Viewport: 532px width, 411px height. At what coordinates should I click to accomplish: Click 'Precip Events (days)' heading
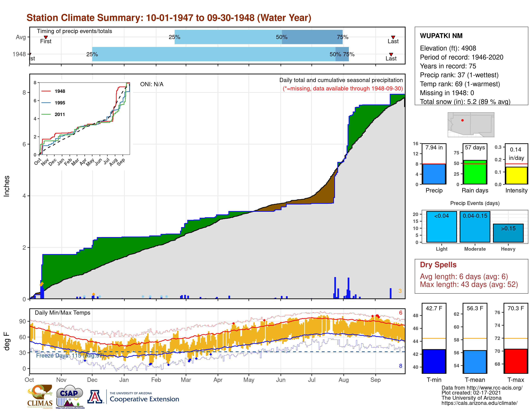(475, 203)
